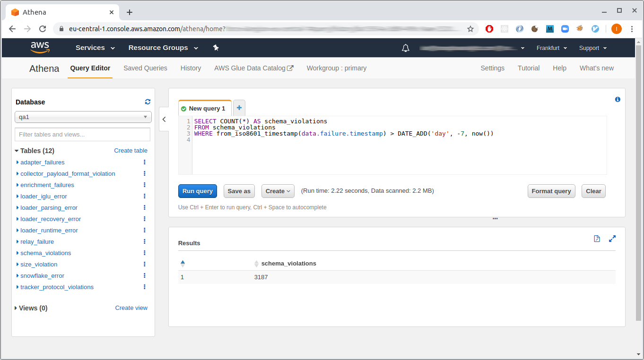Bookmark this page with star icon
Screen dimensions: 644x360
(470, 29)
